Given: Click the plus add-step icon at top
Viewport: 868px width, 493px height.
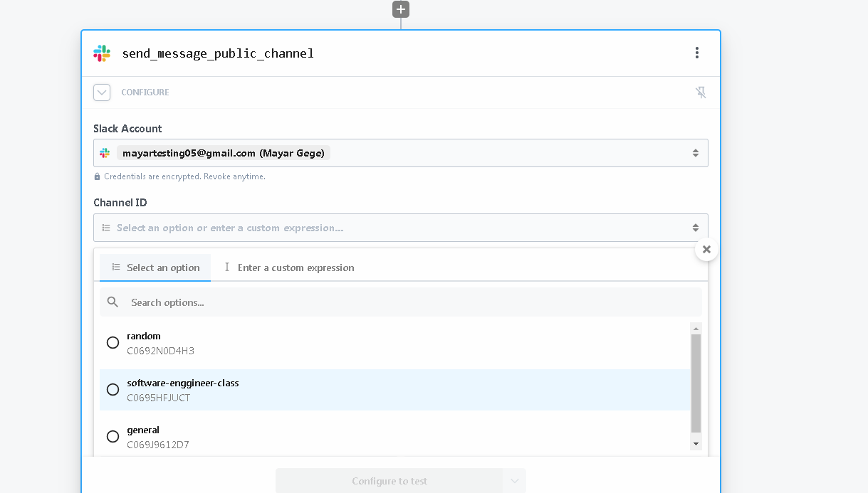Looking at the screenshot, I should [401, 9].
